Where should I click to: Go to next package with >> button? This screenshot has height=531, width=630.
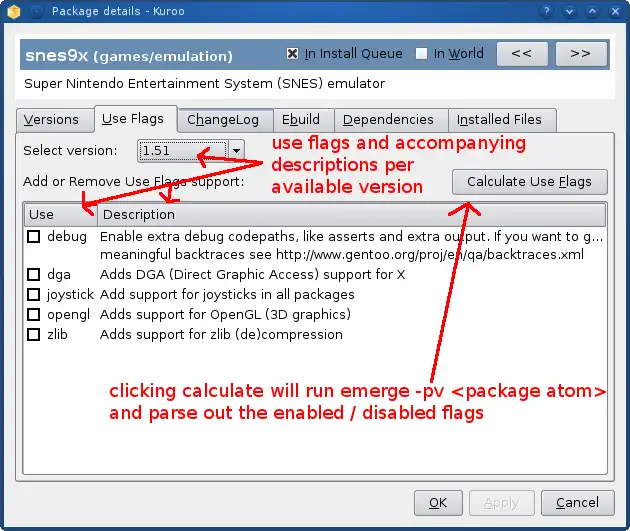[581, 53]
